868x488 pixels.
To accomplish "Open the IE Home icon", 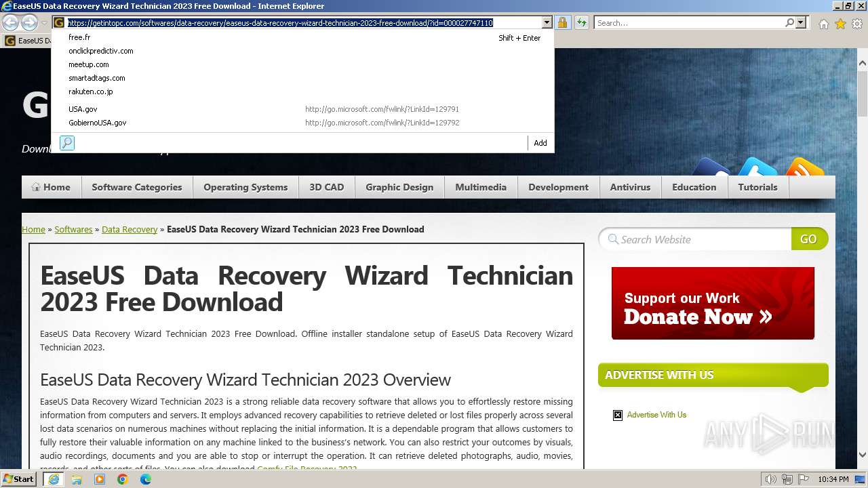I will pyautogui.click(x=823, y=24).
